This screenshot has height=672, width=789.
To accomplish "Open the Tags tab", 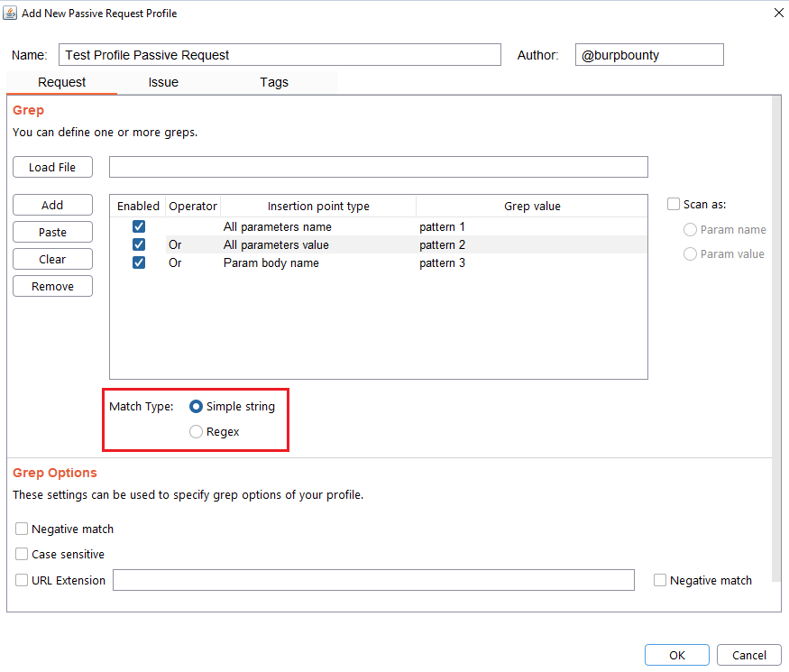I will [x=274, y=82].
